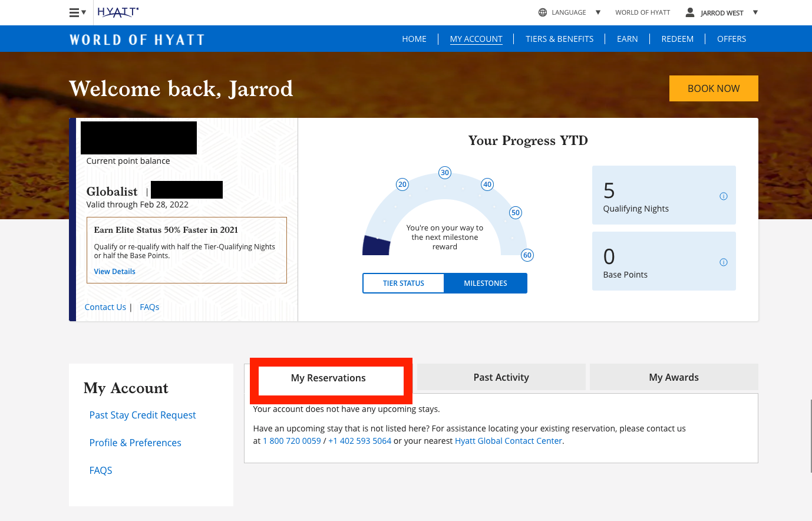Image resolution: width=812 pixels, height=521 pixels.
Task: Click 'Your account does not have any upcoming stays' text
Action: click(346, 409)
